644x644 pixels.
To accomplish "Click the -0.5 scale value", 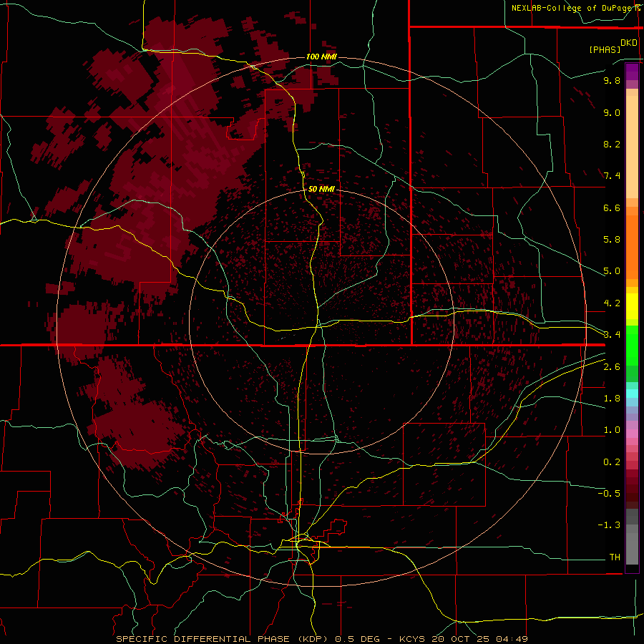I will pyautogui.click(x=609, y=494).
